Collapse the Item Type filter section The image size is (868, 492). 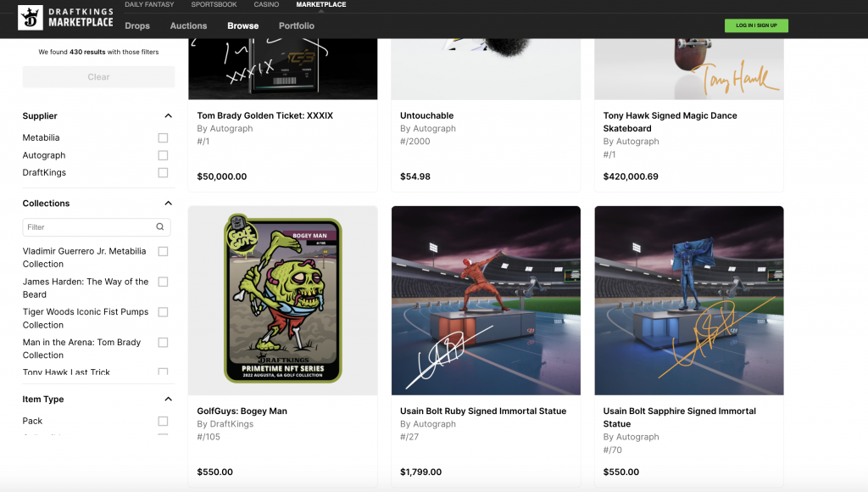tap(169, 399)
